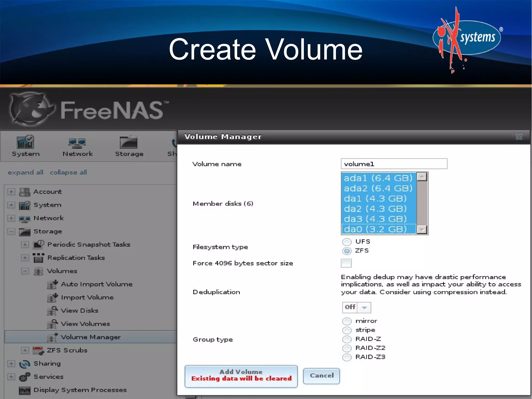The image size is (532, 399).
Task: Open the Deduplication Off dropdown
Action: pos(356,308)
